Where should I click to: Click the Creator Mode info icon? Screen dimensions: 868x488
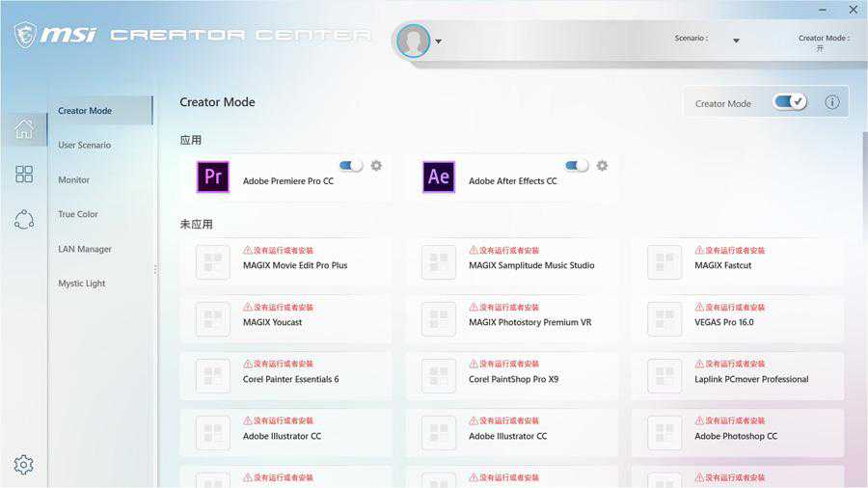coord(831,102)
